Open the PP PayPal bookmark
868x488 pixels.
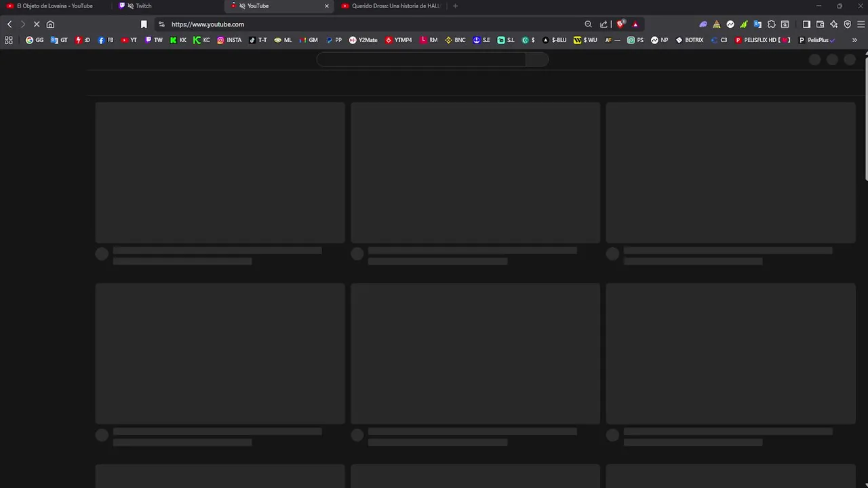coord(334,40)
